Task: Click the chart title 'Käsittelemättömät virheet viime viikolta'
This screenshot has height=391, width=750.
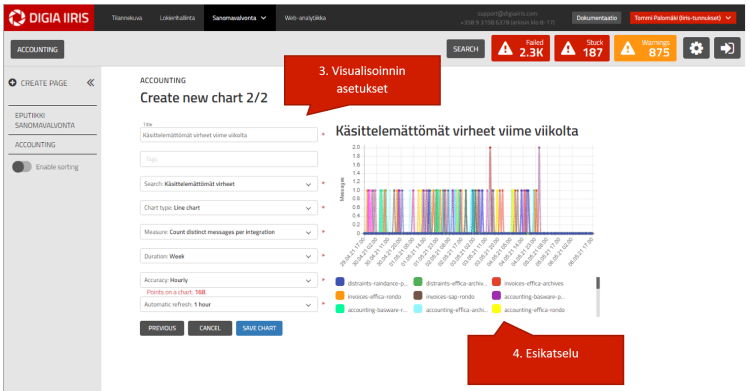Action: (x=457, y=131)
